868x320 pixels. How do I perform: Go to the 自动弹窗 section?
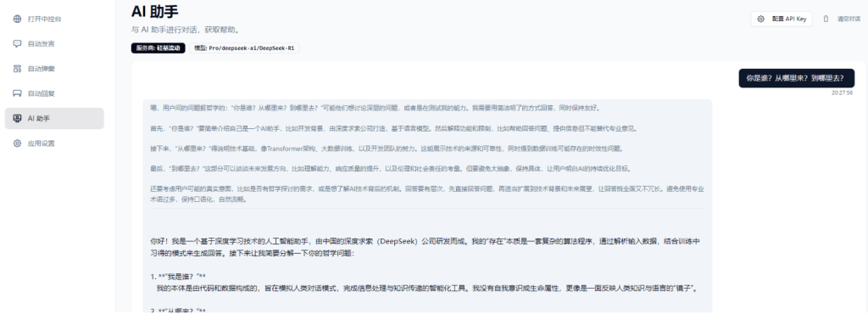click(x=54, y=69)
